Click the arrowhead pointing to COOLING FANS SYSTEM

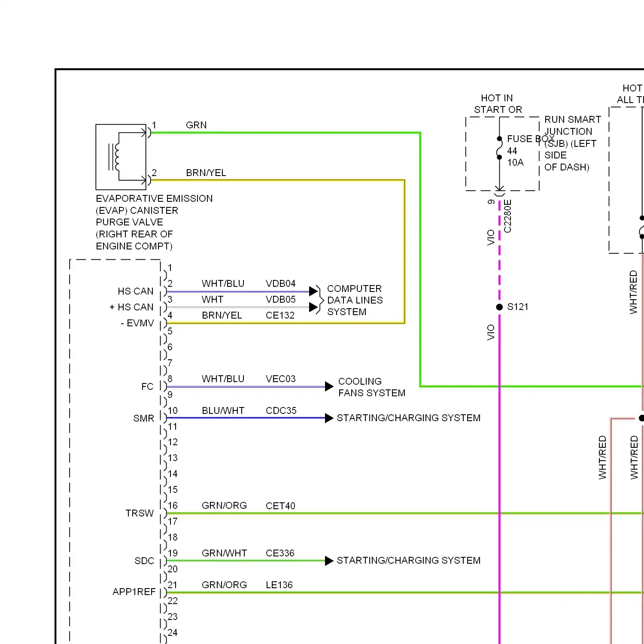point(329,386)
